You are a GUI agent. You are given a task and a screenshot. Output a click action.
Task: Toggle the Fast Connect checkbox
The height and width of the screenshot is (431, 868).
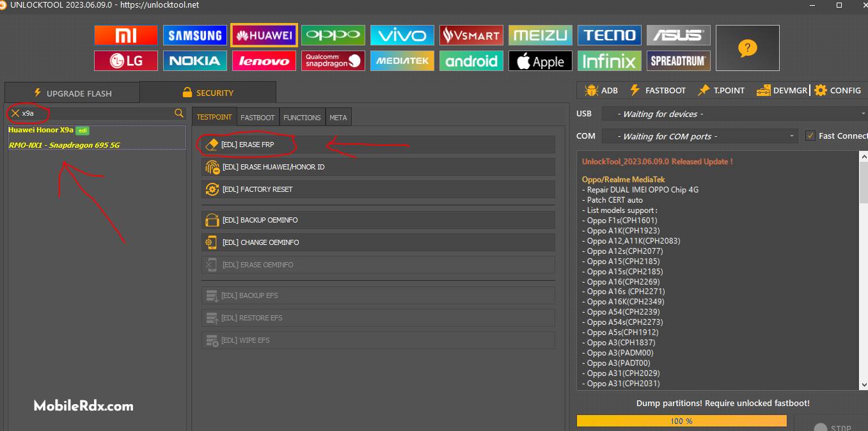click(x=810, y=136)
